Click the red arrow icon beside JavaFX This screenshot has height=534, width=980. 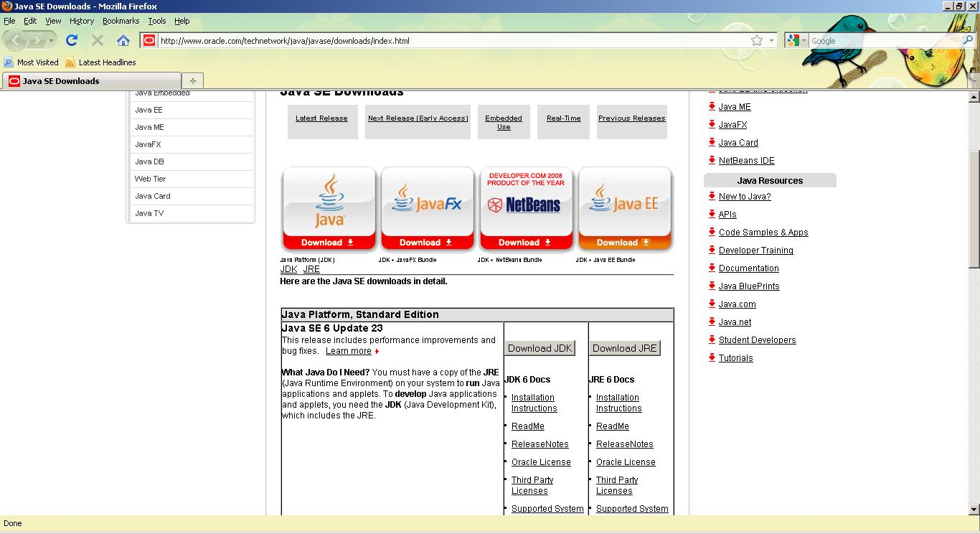[x=712, y=124]
